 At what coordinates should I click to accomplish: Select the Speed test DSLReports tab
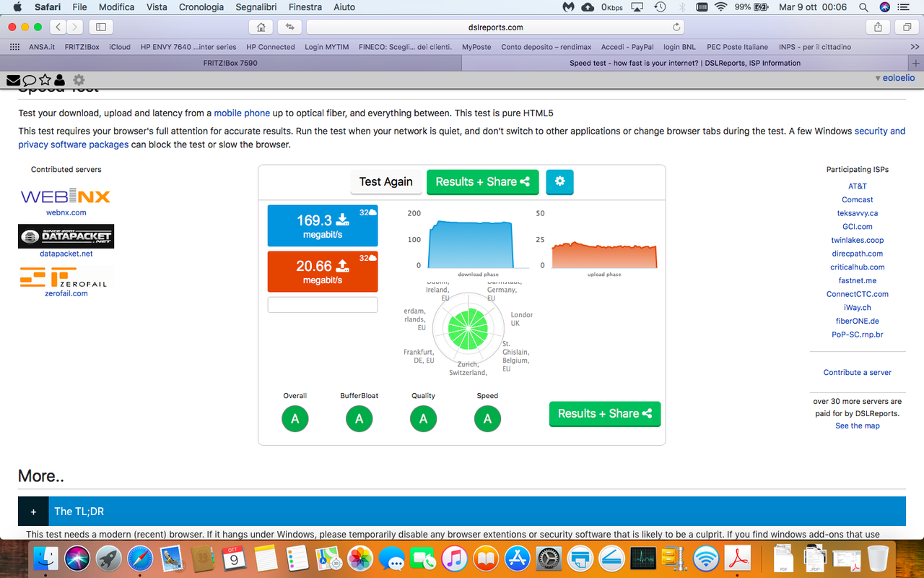685,63
